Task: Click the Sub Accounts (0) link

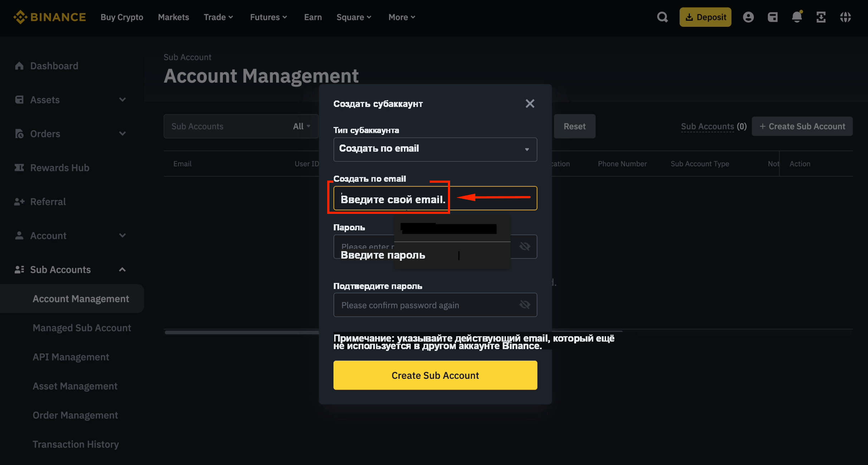Action: pyautogui.click(x=713, y=126)
